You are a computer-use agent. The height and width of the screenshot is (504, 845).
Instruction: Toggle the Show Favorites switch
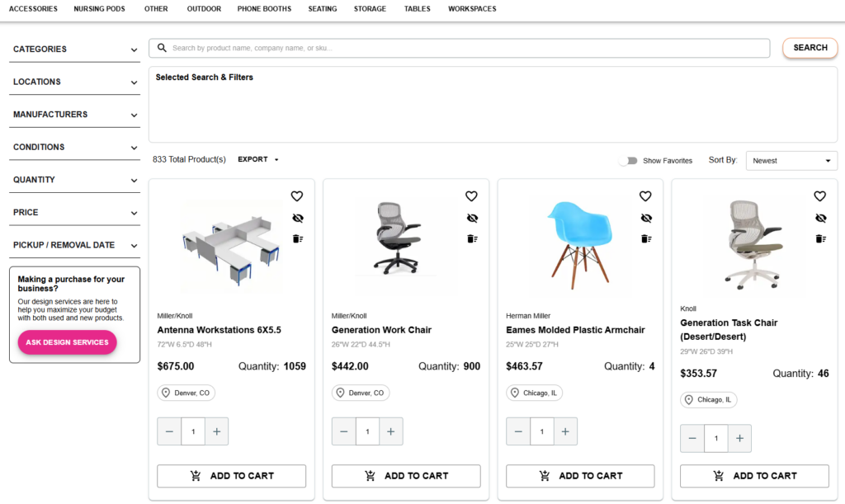click(x=629, y=161)
